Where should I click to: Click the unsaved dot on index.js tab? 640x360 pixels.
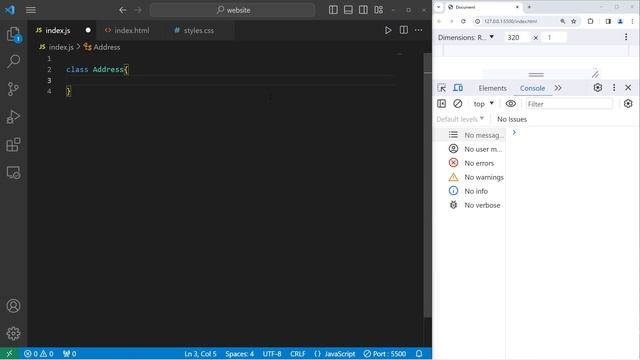pos(88,30)
